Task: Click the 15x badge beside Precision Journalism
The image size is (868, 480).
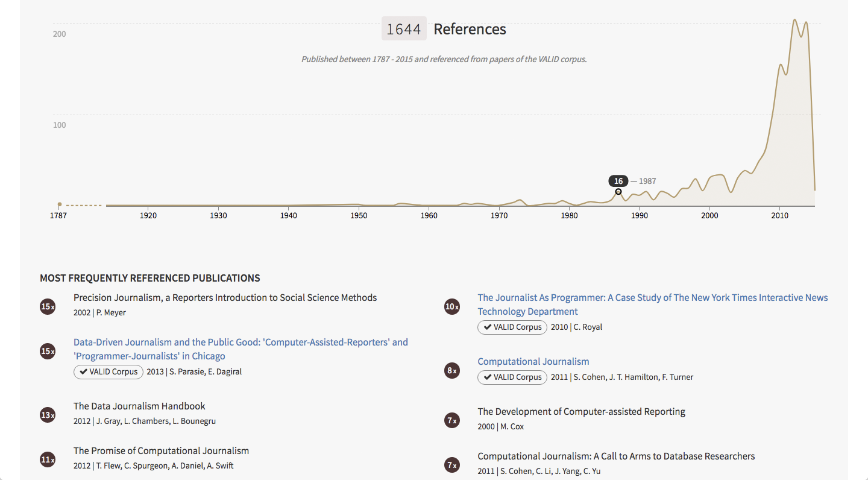Action: pyautogui.click(x=48, y=306)
